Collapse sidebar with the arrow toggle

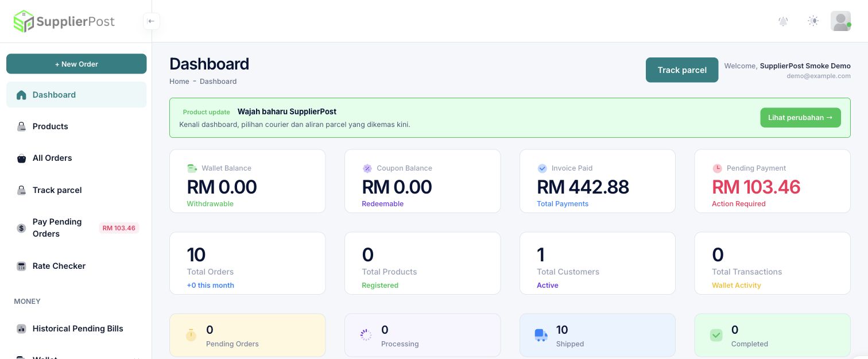point(151,21)
